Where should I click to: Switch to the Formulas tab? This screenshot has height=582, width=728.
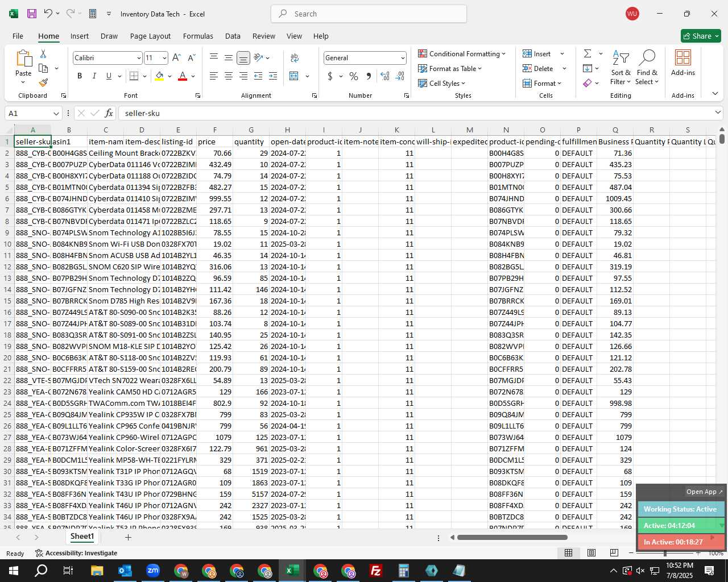click(x=198, y=36)
